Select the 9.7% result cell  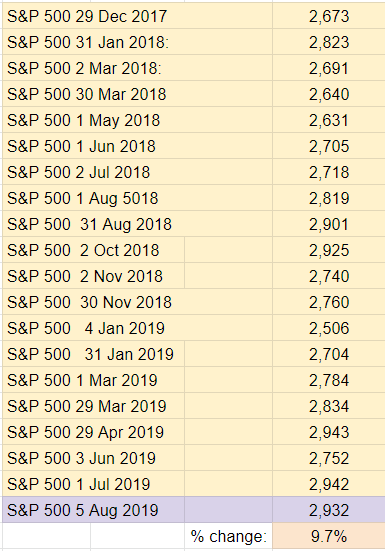point(329,536)
